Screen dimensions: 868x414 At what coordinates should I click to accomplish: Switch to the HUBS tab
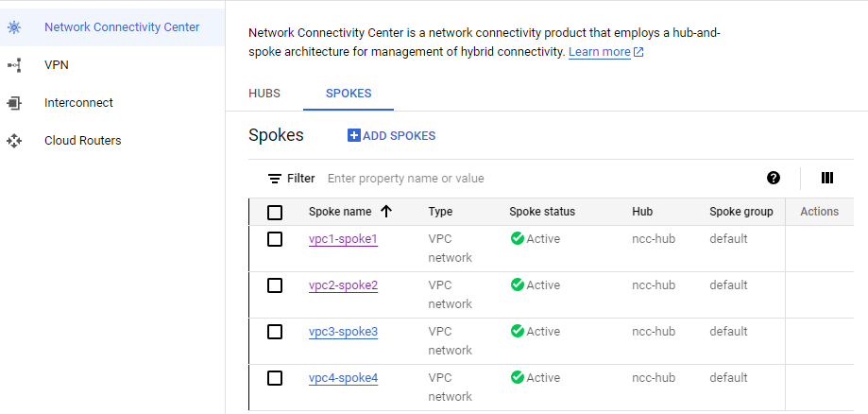pos(264,94)
